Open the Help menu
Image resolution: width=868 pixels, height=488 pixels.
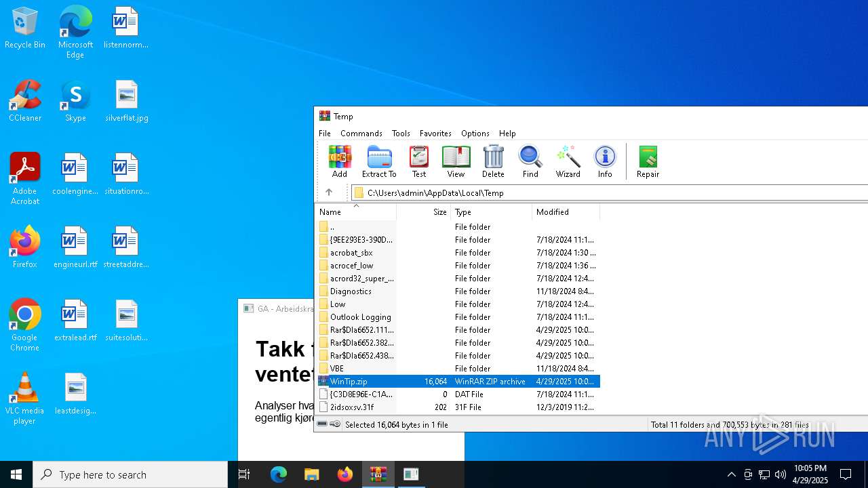[x=507, y=134]
